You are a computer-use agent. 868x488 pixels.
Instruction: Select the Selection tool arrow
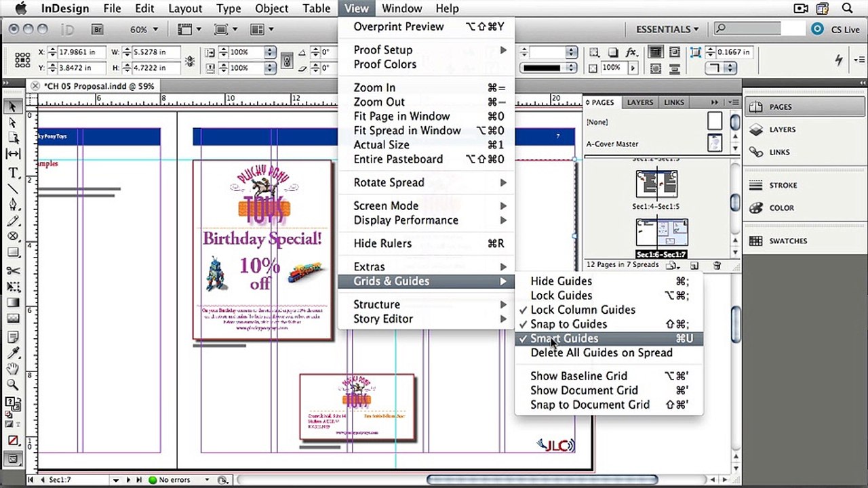pyautogui.click(x=13, y=107)
